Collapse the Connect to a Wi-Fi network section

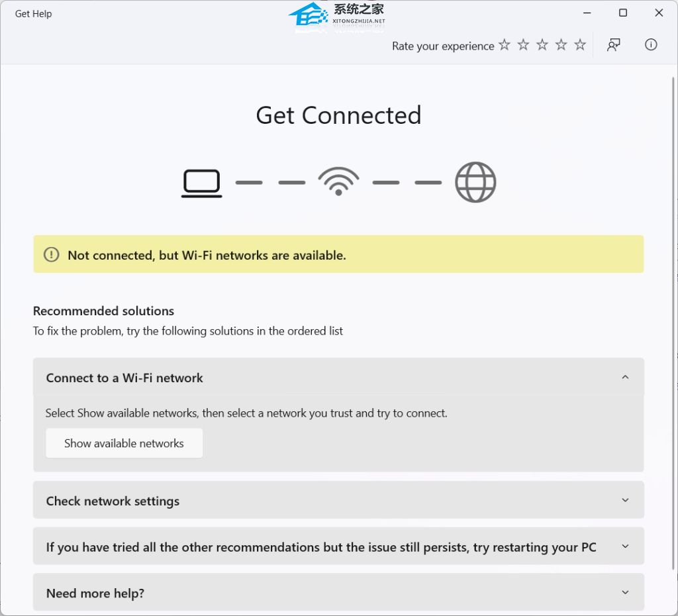pyautogui.click(x=625, y=378)
